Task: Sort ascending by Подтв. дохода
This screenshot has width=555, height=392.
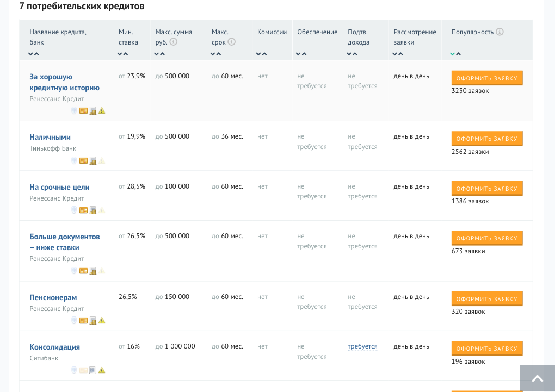Action: tap(355, 54)
